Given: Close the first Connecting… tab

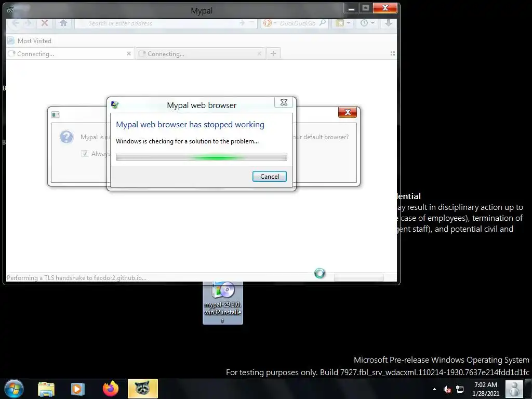Looking at the screenshot, I should coord(129,54).
